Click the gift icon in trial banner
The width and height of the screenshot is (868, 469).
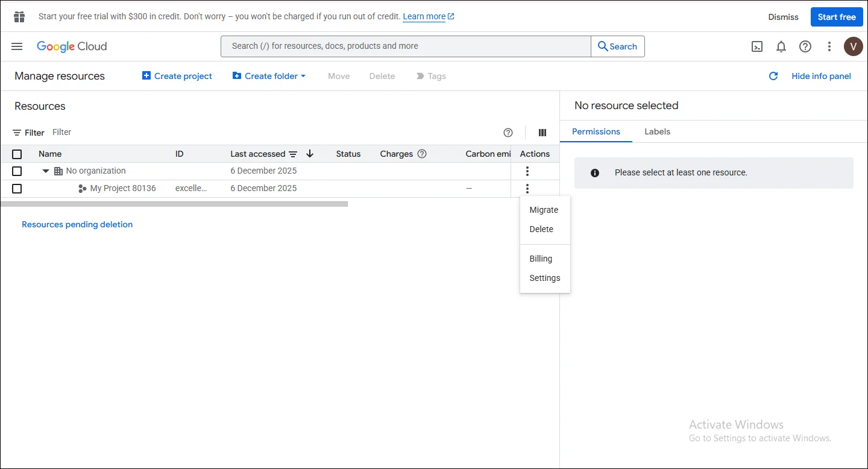19,16
